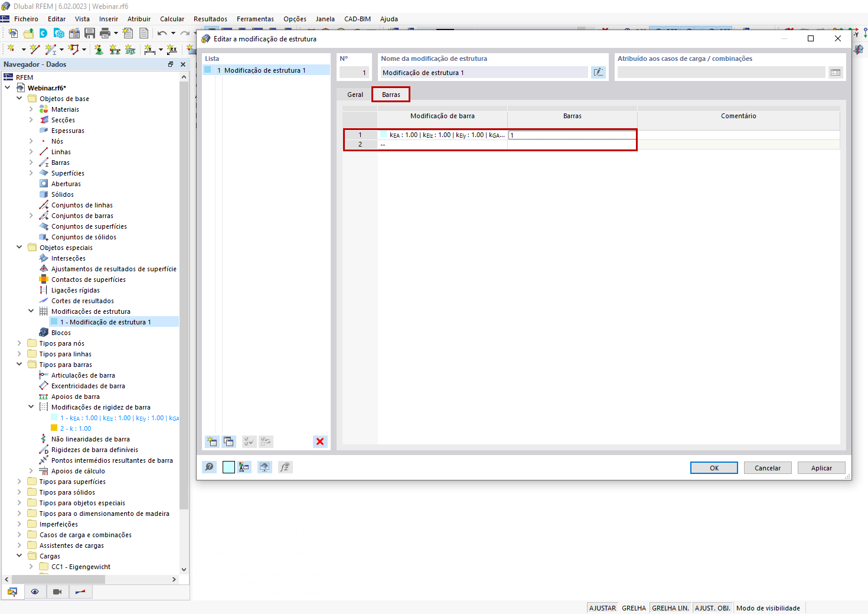Select the camera icon in the navigator tab bar
This screenshot has height=614, width=868.
[x=57, y=592]
